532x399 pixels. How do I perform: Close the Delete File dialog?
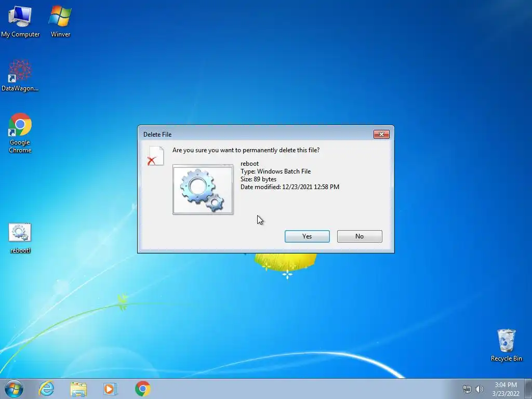381,135
